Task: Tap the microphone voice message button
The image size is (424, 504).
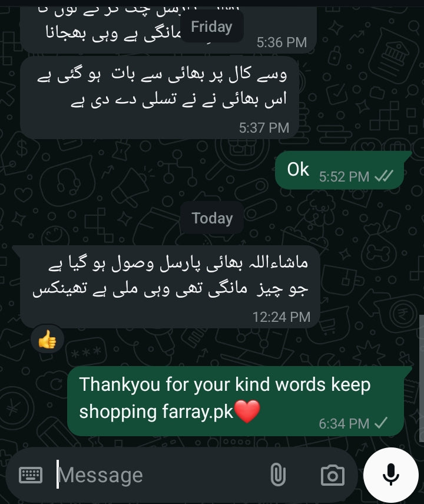Action: coord(391,475)
